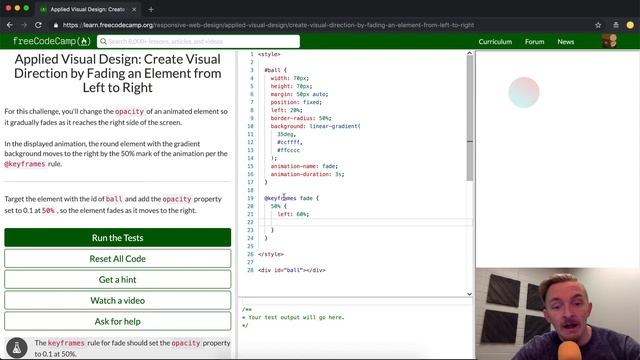Click the editor scroll-down arrow
The image size is (640, 360).
pyautogui.click(x=469, y=294)
